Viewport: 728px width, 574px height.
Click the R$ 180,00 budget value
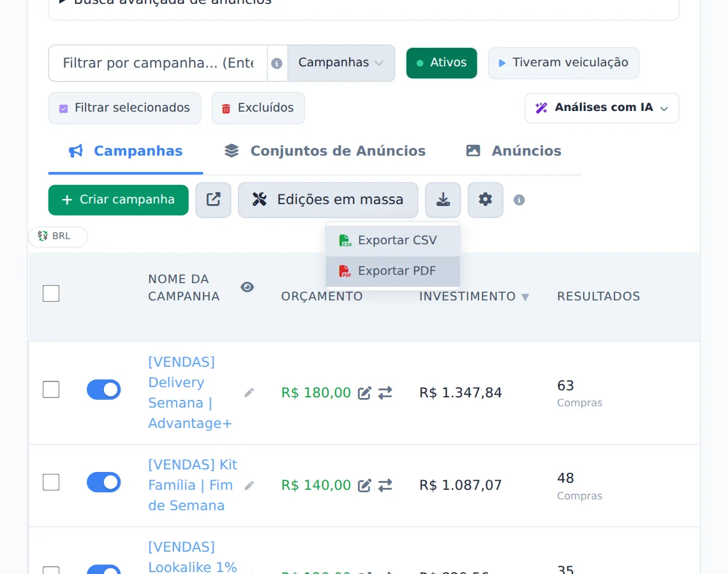[316, 393]
